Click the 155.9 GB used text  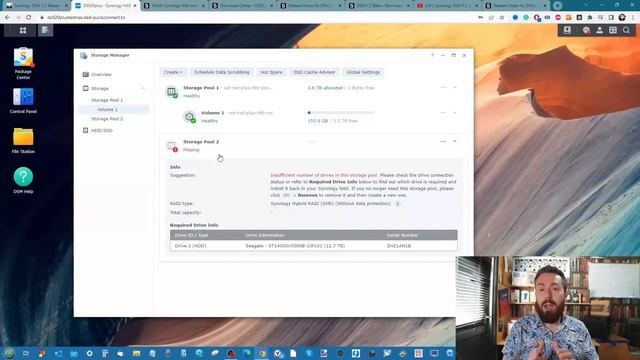coord(318,121)
